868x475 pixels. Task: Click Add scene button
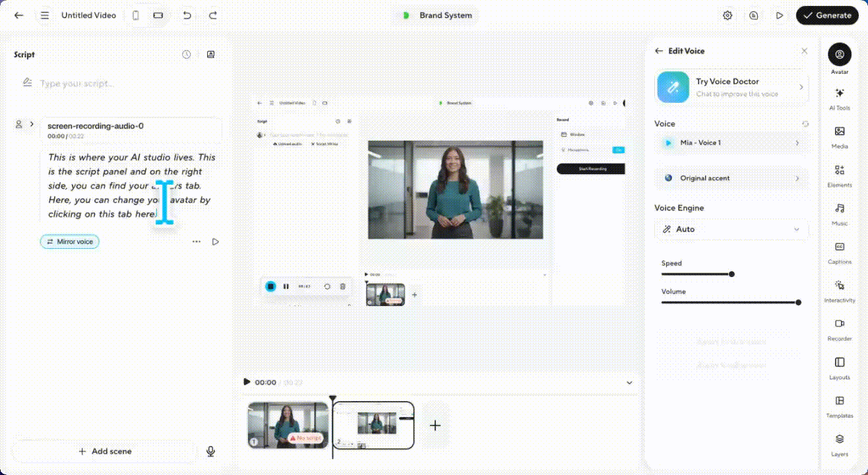tap(105, 451)
